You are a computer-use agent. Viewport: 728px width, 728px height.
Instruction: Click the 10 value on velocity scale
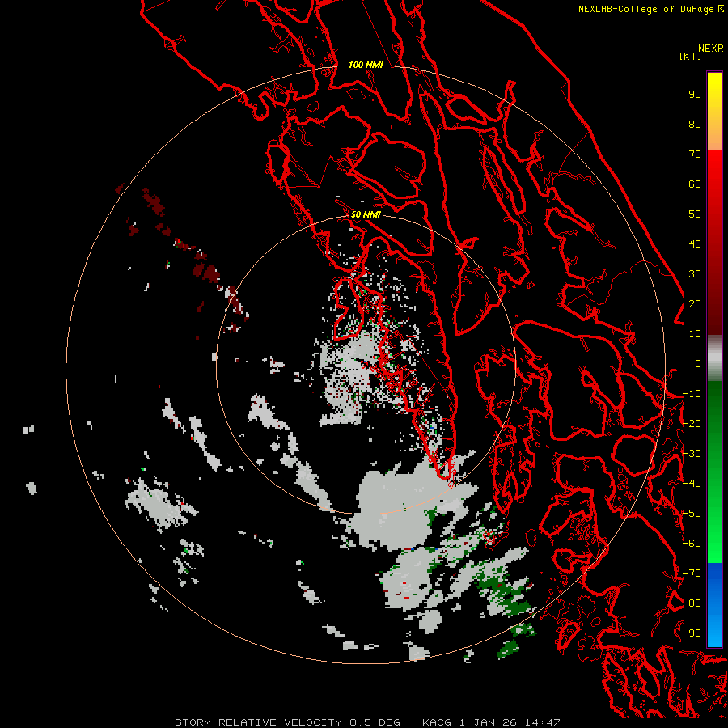coord(695,334)
